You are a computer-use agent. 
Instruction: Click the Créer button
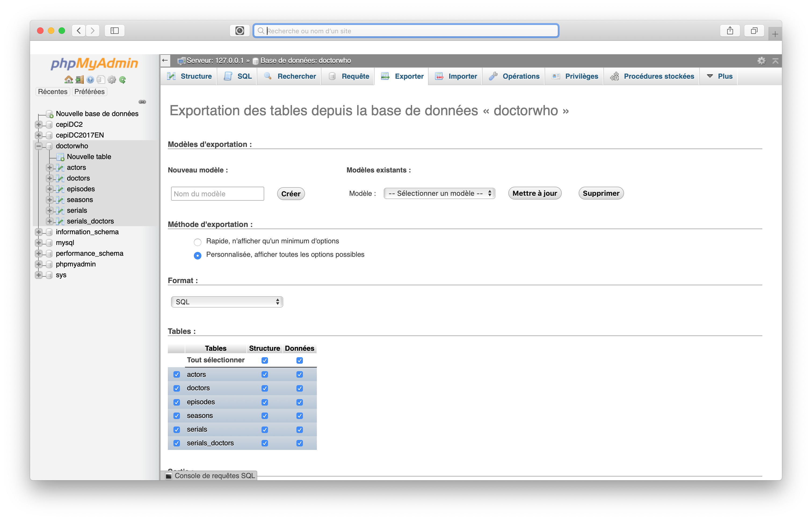pyautogui.click(x=291, y=194)
